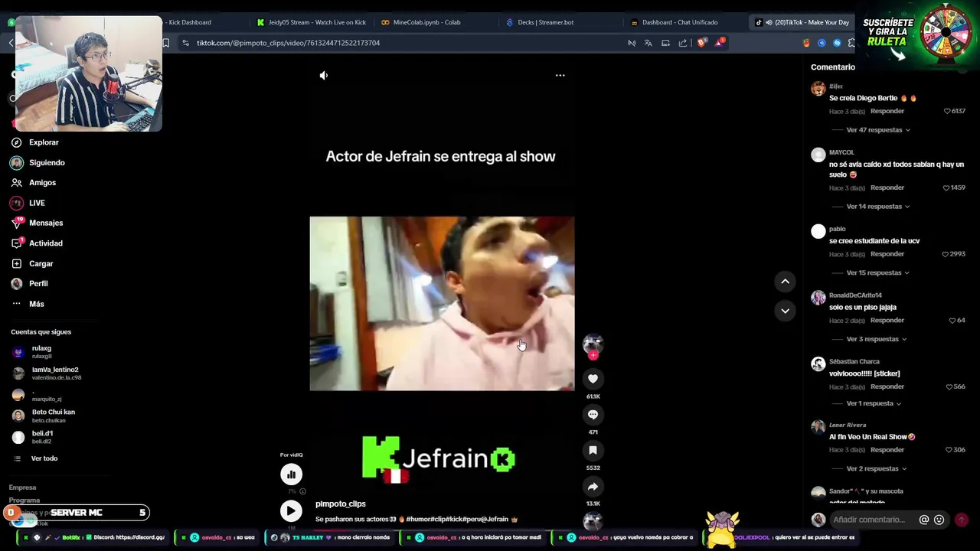Open comments with the speech bubble icon
The height and width of the screenshot is (551, 980).
[593, 415]
